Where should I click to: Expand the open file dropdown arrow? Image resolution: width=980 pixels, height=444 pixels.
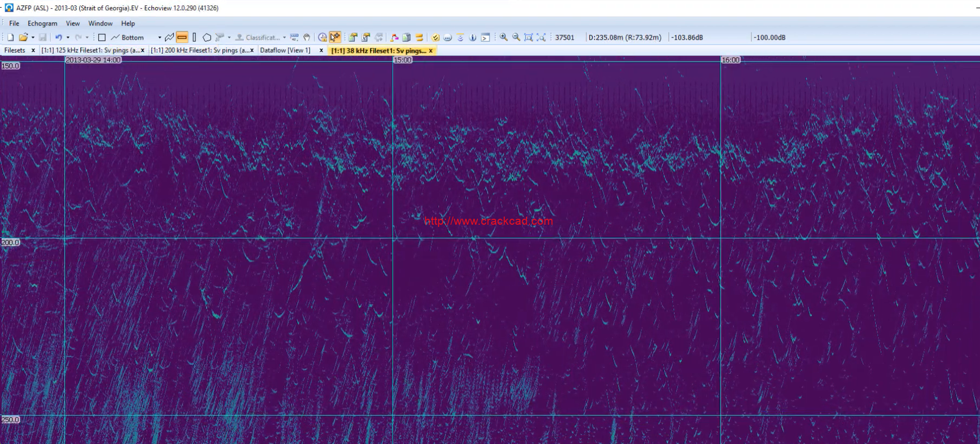pyautogui.click(x=33, y=37)
